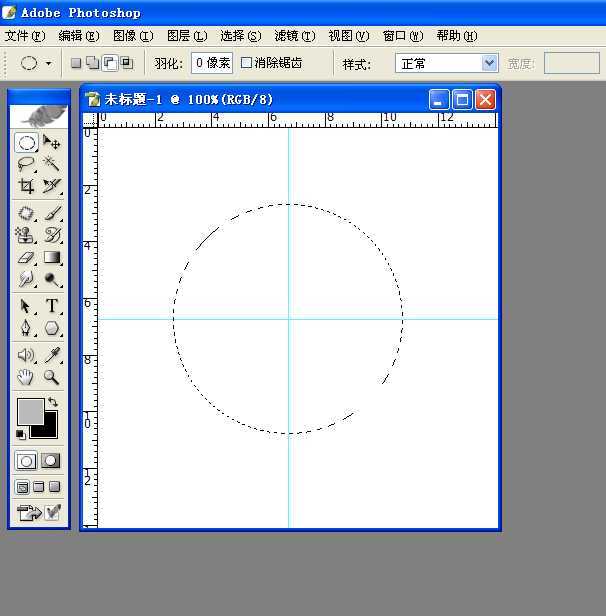The width and height of the screenshot is (606, 616).
Task: Open the 样式 style dropdown
Action: pos(447,63)
